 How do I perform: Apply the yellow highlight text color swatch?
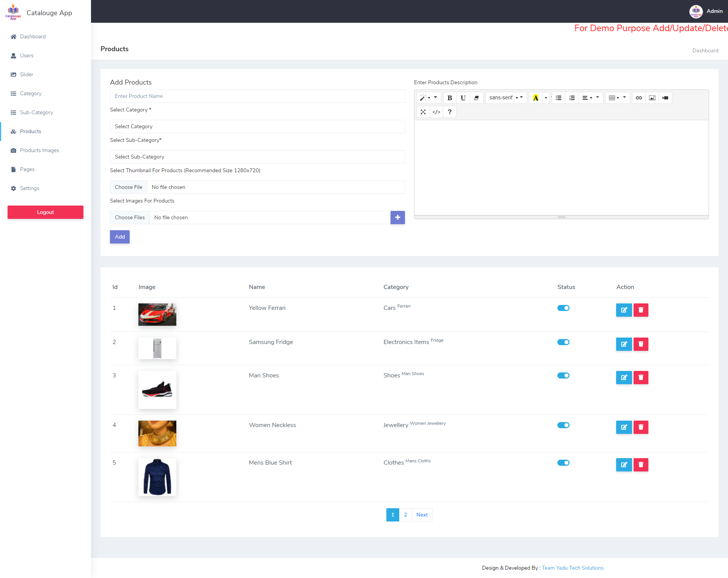[x=535, y=98]
